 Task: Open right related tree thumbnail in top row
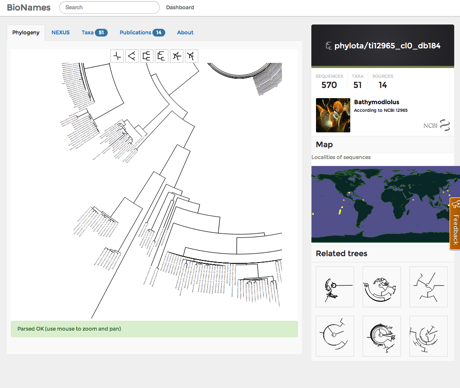[x=428, y=287]
